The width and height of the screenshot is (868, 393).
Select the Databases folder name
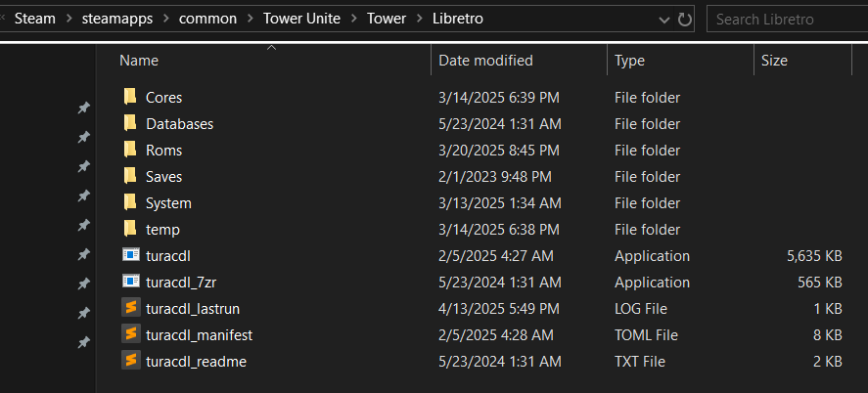pos(179,124)
